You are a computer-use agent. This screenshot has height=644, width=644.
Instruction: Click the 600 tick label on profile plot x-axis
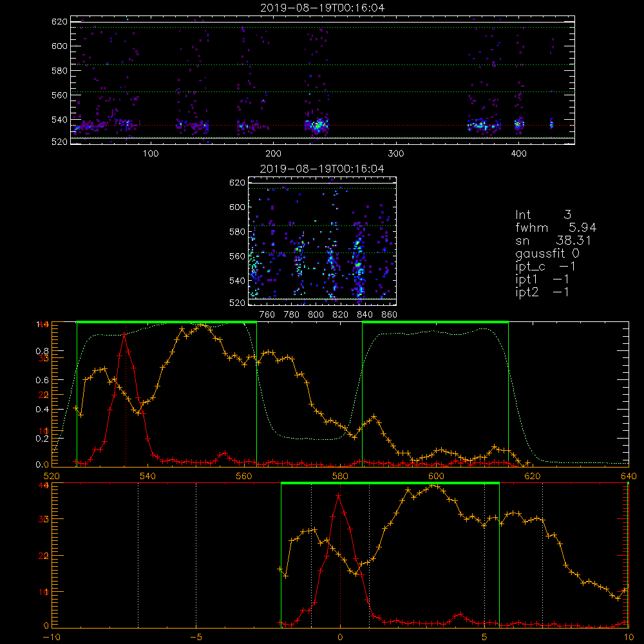tap(436, 476)
